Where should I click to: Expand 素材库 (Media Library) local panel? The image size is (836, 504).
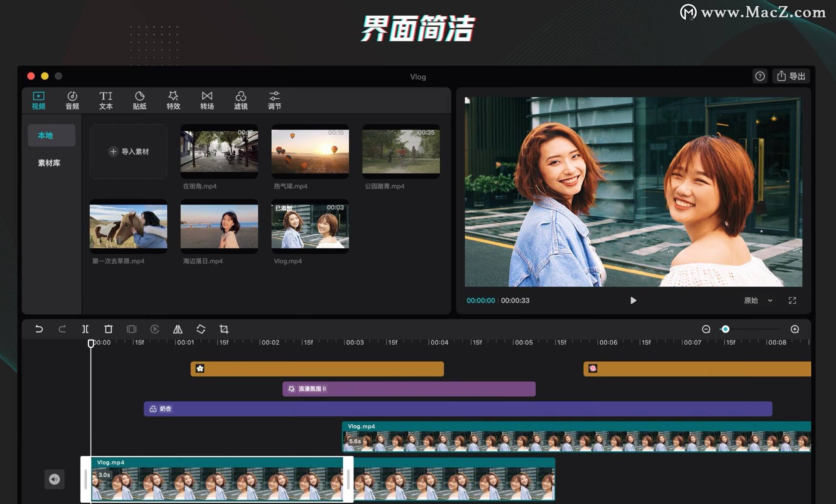50,161
